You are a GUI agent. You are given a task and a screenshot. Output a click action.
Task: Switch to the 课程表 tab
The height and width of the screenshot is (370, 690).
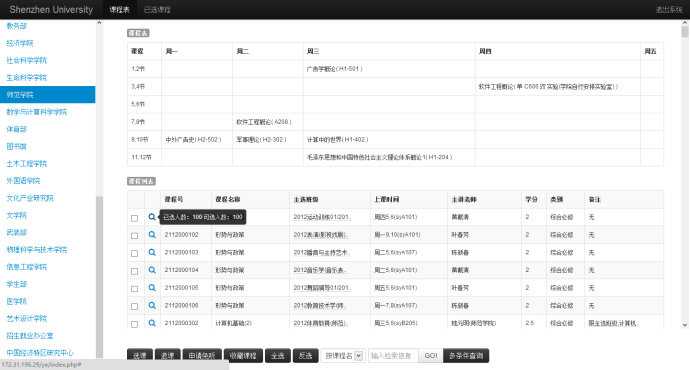tap(119, 10)
